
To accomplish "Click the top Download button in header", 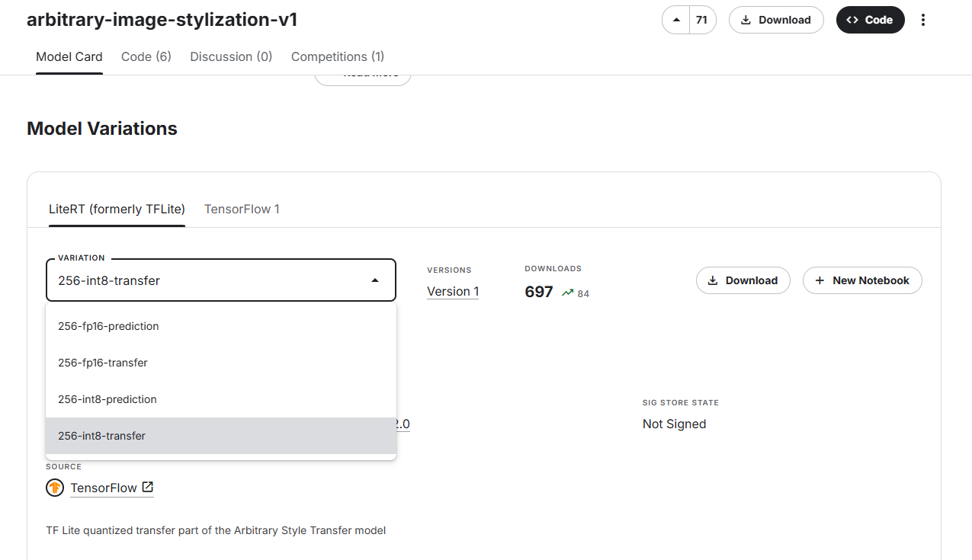I will click(776, 20).
